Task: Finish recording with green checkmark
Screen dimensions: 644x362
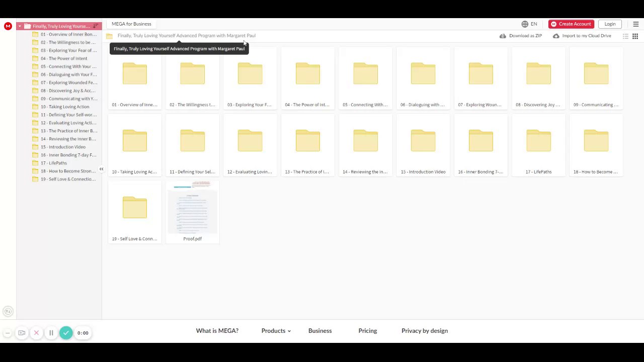Action: (x=66, y=333)
